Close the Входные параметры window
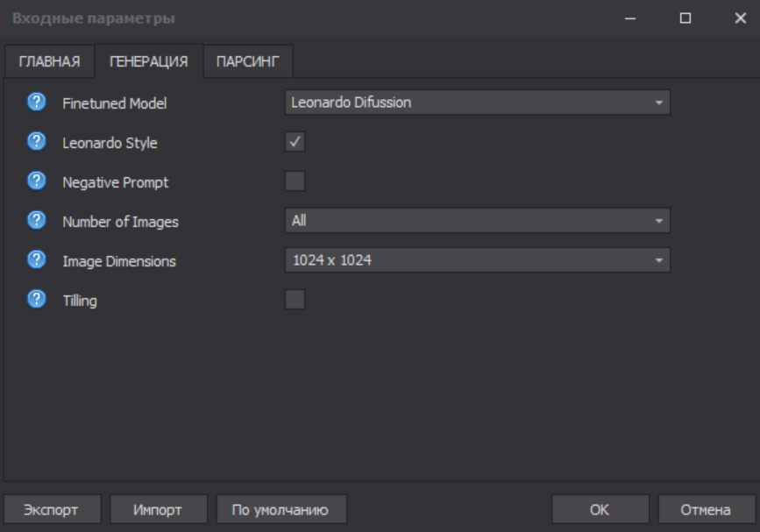This screenshot has width=760, height=532. click(x=741, y=18)
